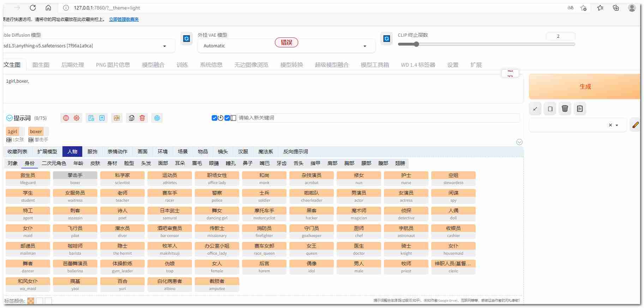Click the clipboard styles icon under Generate
The image size is (644, 308).
580,109
